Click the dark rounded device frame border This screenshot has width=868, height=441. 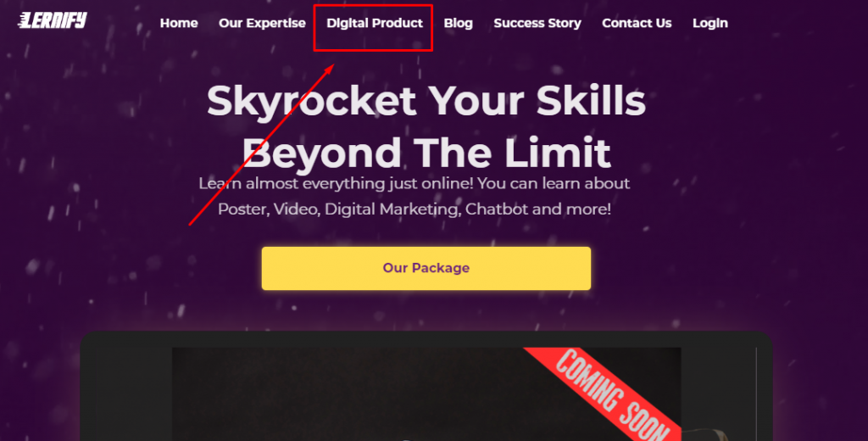(x=426, y=338)
